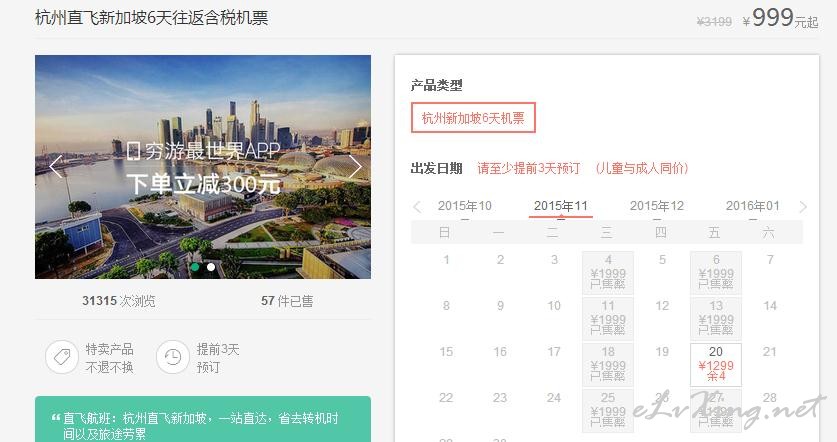The height and width of the screenshot is (442, 837).
Task: Switch to the 2015年11 month tab
Action: (560, 206)
